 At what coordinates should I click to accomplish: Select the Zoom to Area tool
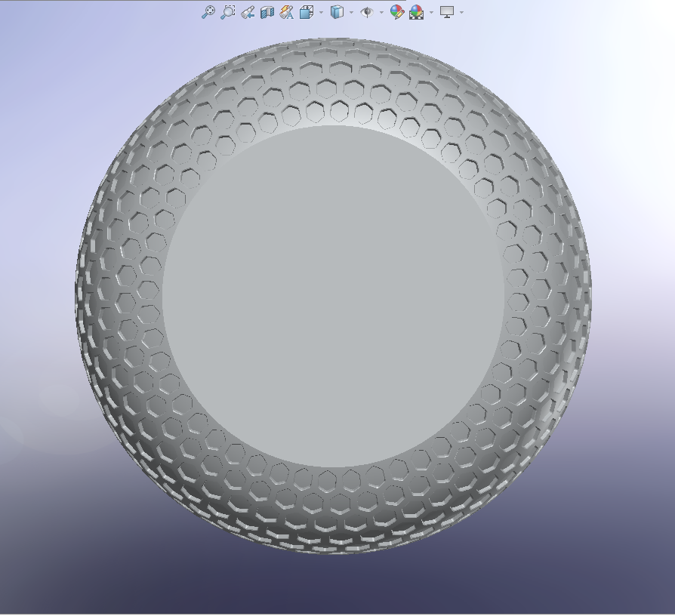pos(228,12)
